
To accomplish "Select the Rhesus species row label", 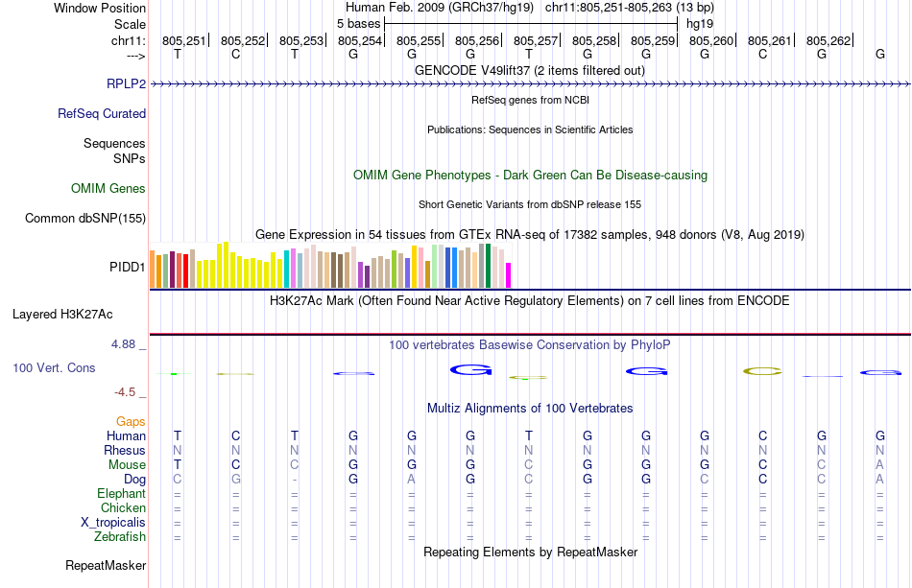I will tap(125, 450).
